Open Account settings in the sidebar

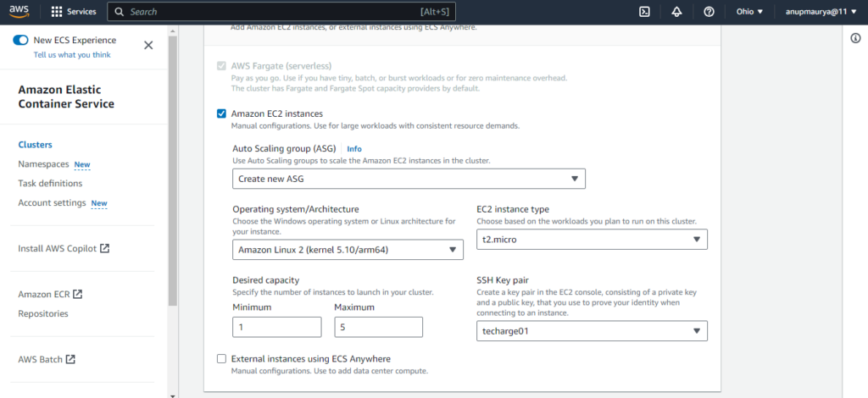pyautogui.click(x=52, y=203)
